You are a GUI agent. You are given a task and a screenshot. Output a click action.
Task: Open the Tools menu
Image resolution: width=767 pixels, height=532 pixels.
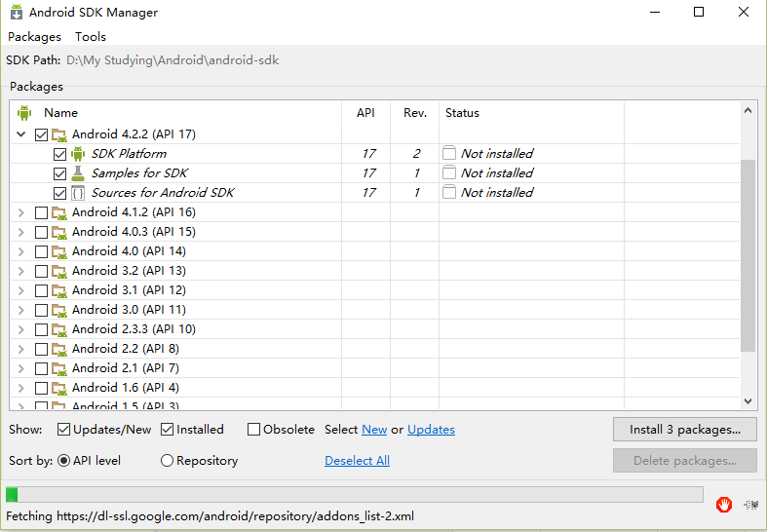[x=91, y=37]
